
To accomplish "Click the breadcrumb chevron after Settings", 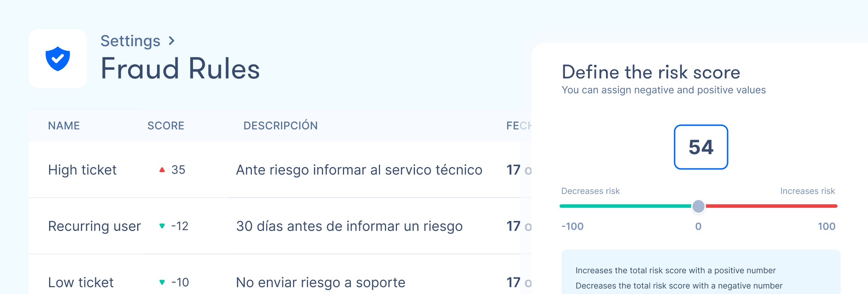I will [x=172, y=40].
